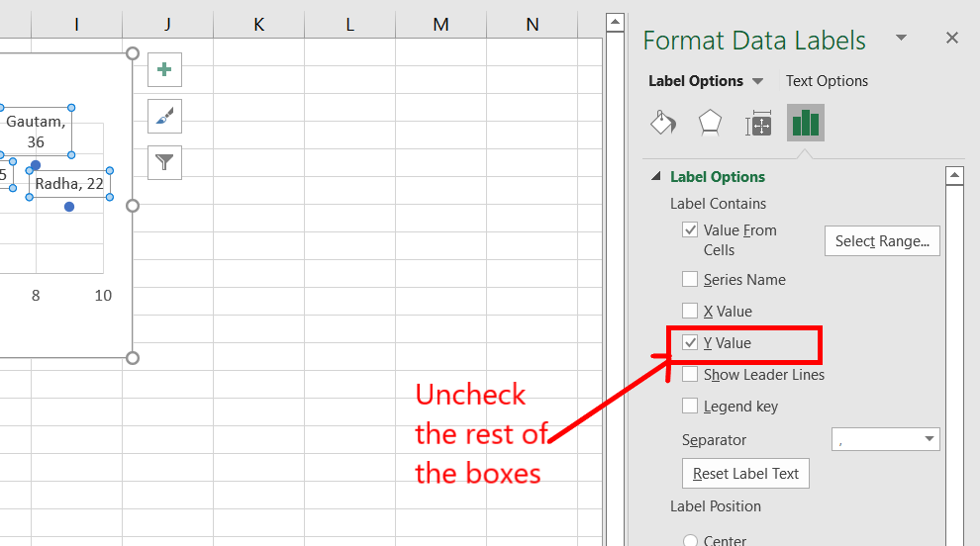
Task: Close the Format Data Labels pane
Action: [952, 39]
